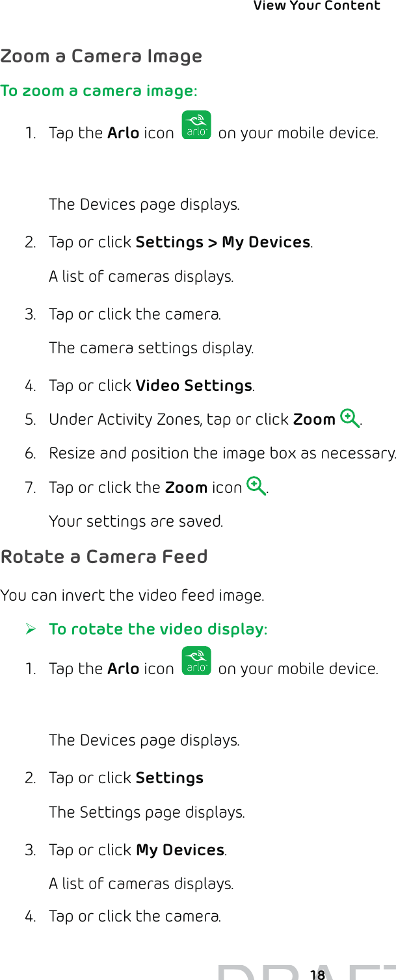Click the Zoom magnifier icon in step 7
Screen dimensions: 396x980
point(256,486)
